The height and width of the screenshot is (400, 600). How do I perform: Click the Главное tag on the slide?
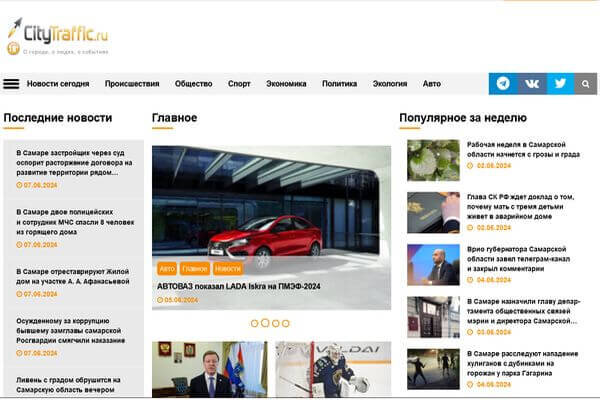point(195,269)
